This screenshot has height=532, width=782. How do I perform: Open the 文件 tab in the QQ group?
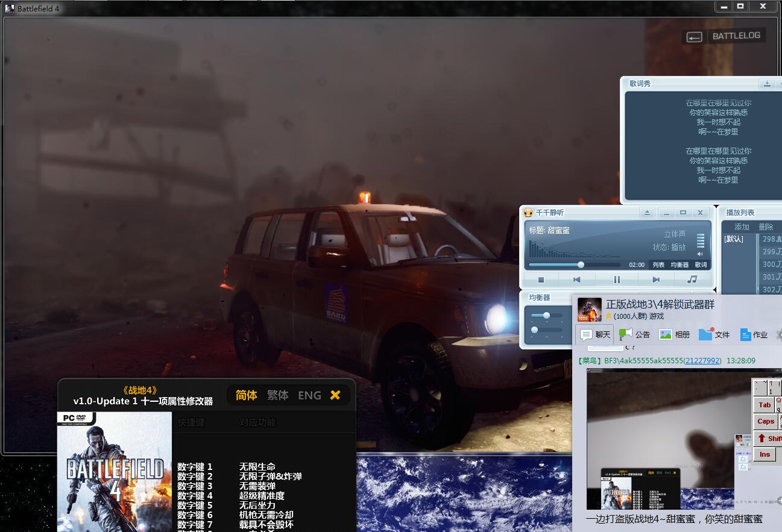[714, 334]
